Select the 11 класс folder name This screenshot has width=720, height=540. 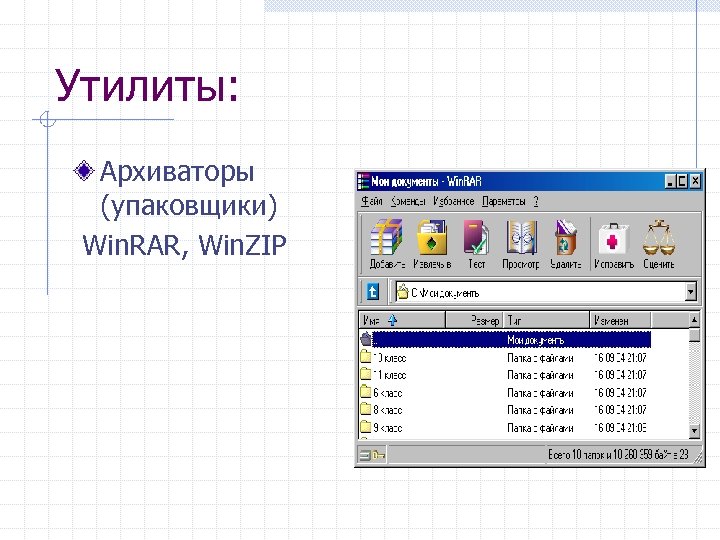click(x=390, y=375)
